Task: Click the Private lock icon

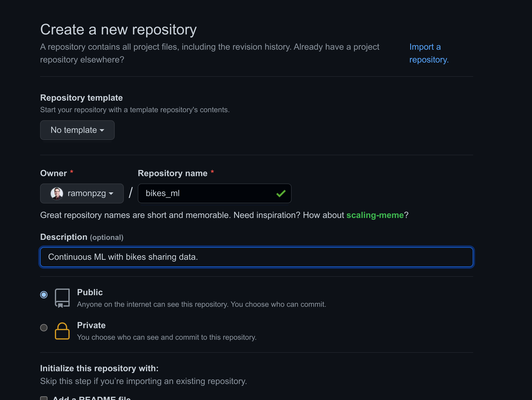Action: coord(62,331)
